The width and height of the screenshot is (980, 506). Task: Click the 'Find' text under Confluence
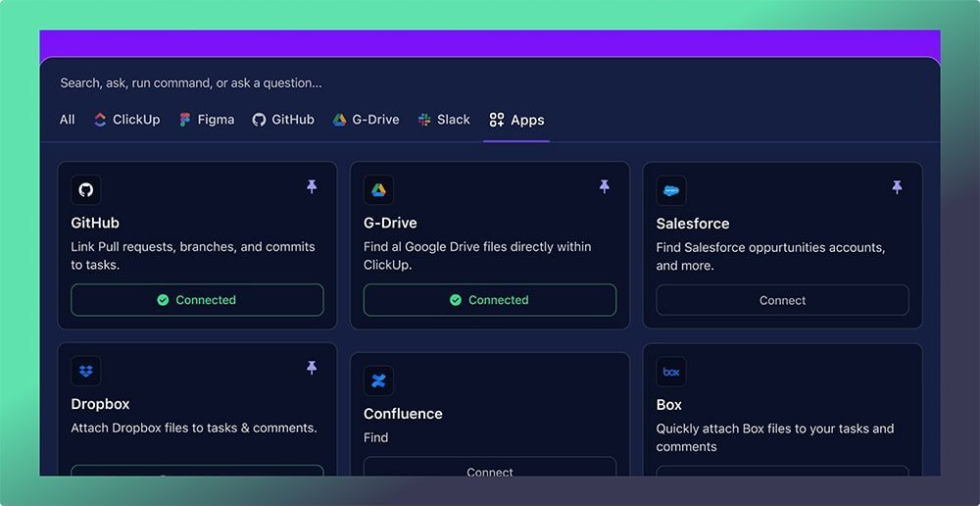pyautogui.click(x=375, y=437)
